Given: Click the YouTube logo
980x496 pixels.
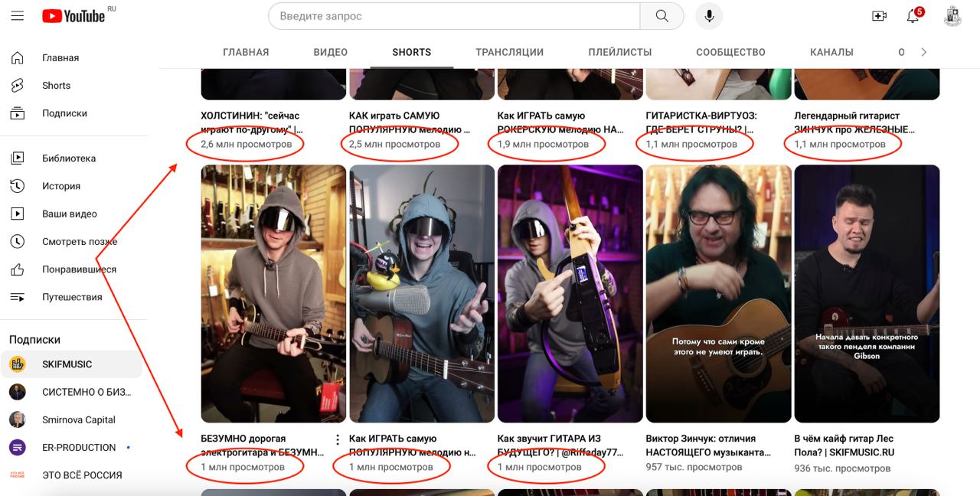Looking at the screenshot, I should (x=73, y=16).
